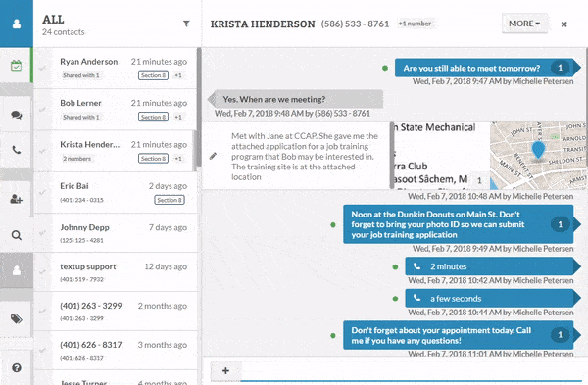Screen dimensions: 588x385
Task: Select the '2 minutes' call record
Action: click(x=493, y=266)
